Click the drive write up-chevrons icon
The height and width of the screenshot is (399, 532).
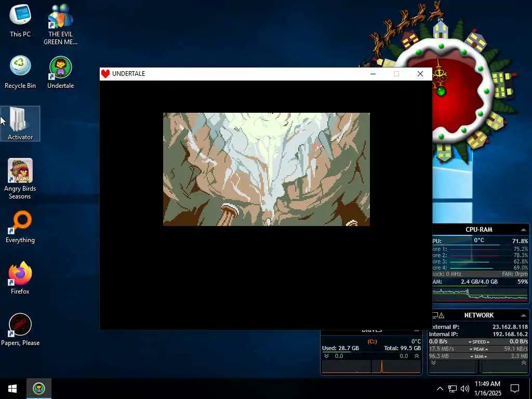[417, 356]
